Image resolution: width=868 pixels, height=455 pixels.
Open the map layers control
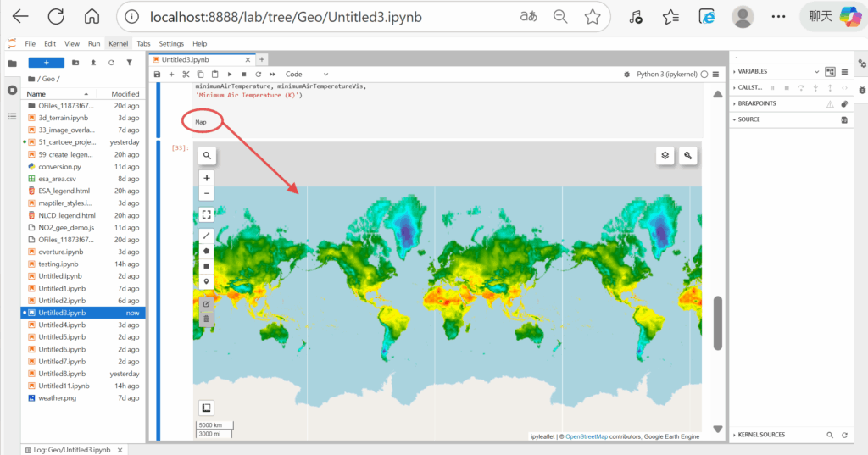tap(665, 155)
